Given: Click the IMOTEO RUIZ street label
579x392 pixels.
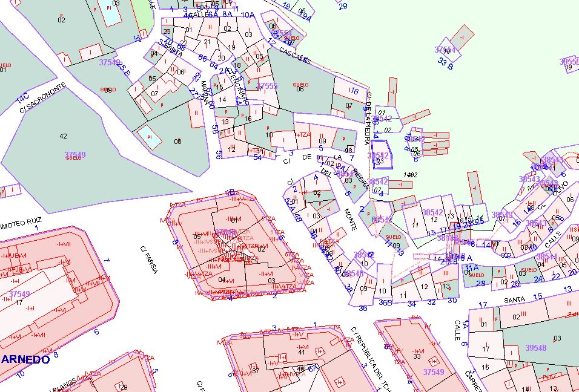Looking at the screenshot, I should [19, 221].
